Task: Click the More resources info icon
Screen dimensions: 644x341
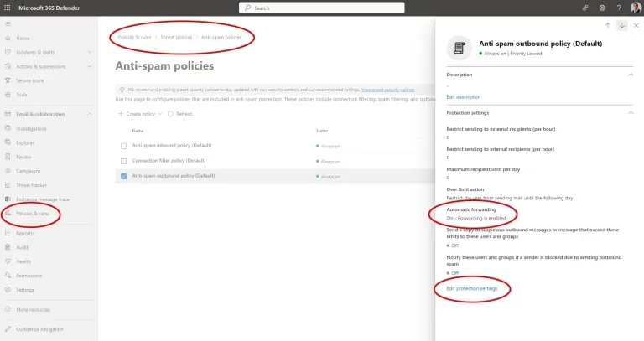Action: (x=8, y=309)
